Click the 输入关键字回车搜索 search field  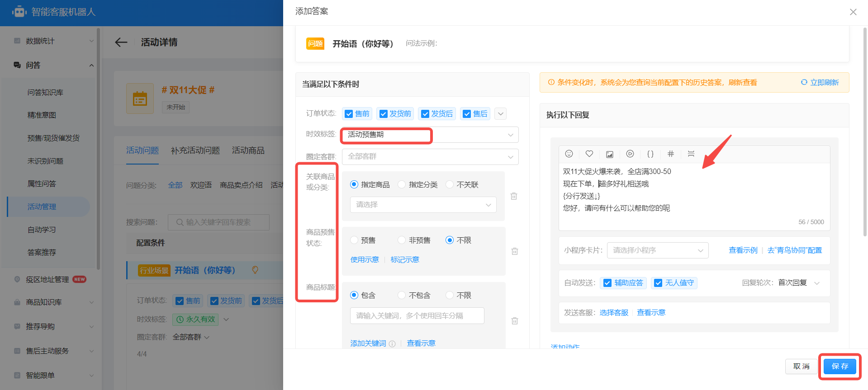point(218,222)
